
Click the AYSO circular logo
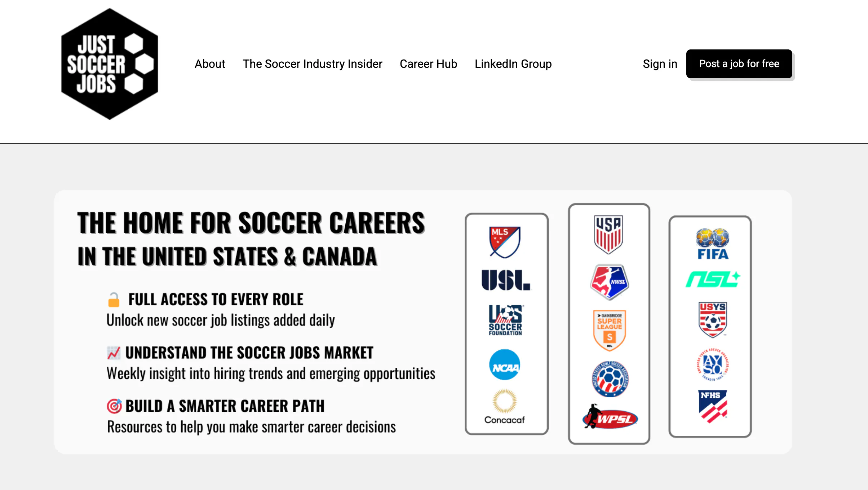[713, 364]
